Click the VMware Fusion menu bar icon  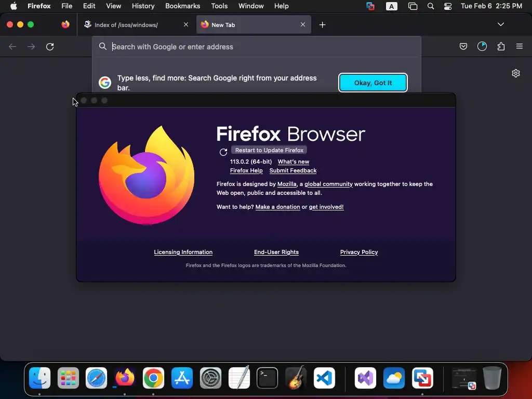tap(370, 6)
